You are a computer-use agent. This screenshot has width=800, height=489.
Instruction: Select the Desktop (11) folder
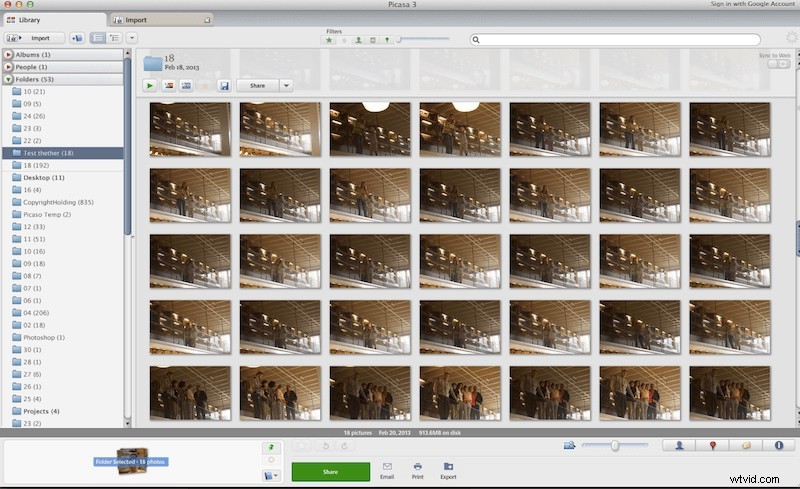pyautogui.click(x=63, y=178)
